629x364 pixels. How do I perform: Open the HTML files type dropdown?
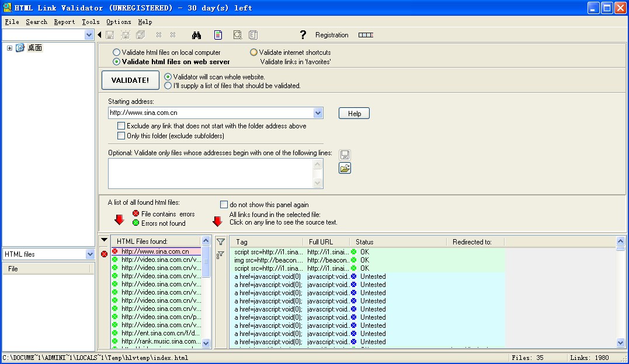click(89, 254)
